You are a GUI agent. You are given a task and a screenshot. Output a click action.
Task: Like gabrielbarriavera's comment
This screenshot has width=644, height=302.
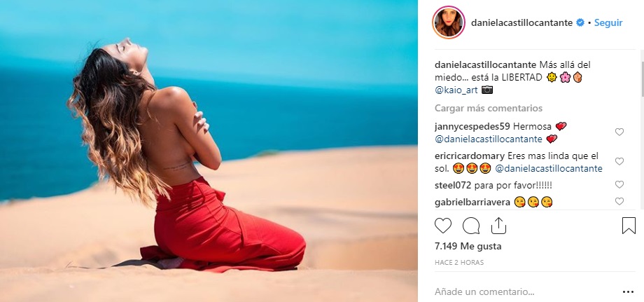point(619,201)
